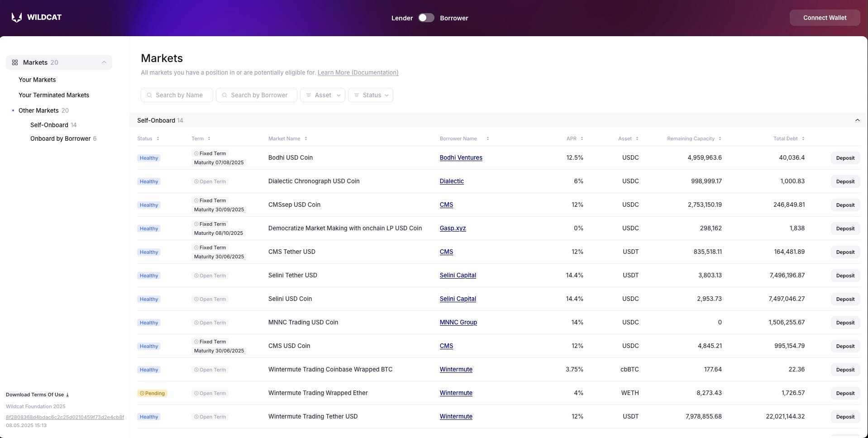The width and height of the screenshot is (868, 438).
Task: Click Fixed Term clock icon in Bodhi row
Action: tap(196, 153)
